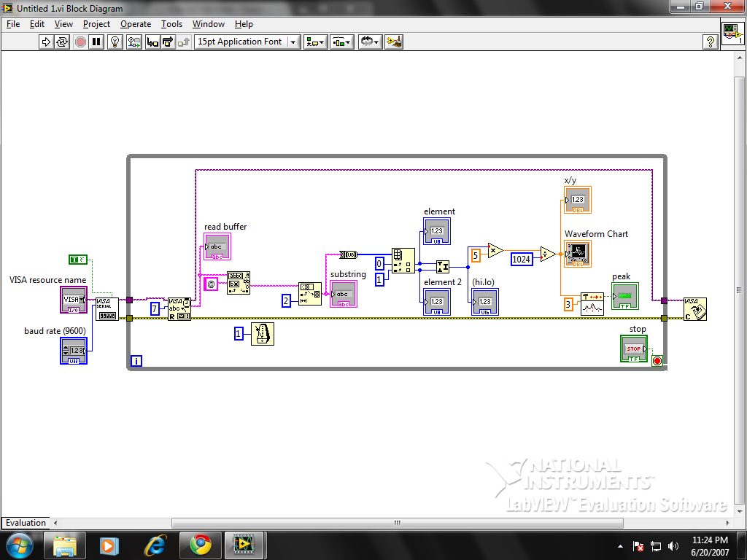
Task: Open the Operate menu
Action: (135, 24)
